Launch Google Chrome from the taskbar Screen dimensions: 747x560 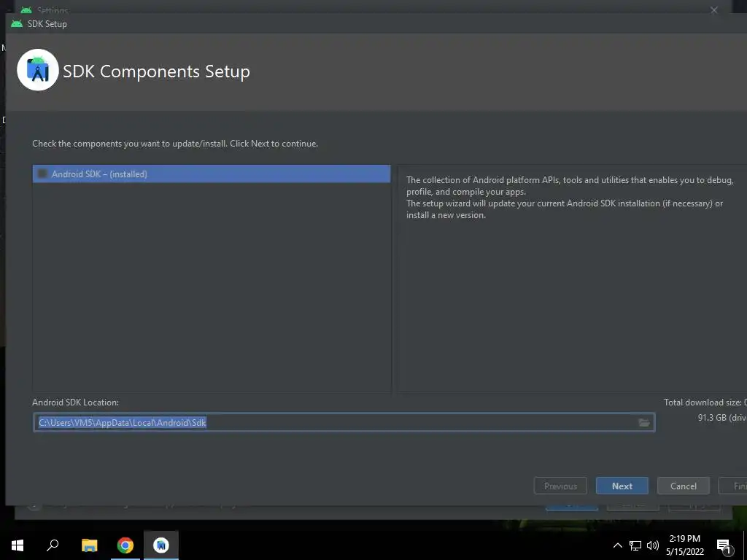click(125, 545)
